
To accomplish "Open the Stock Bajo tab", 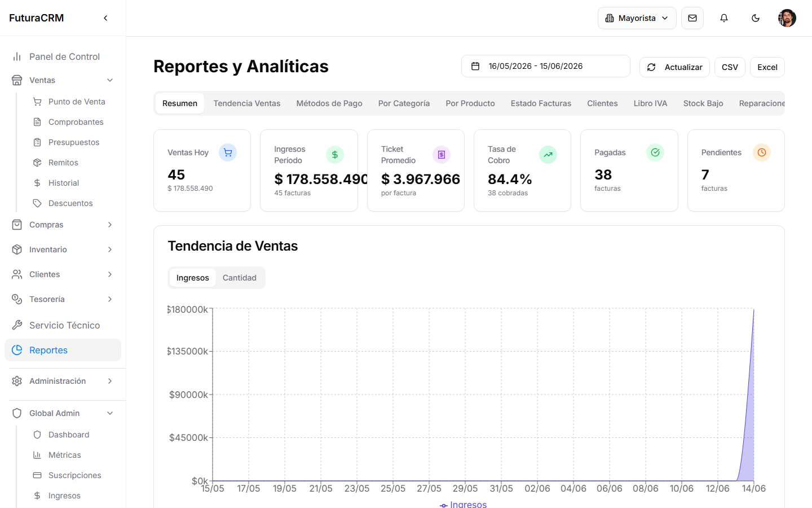I will 703,103.
